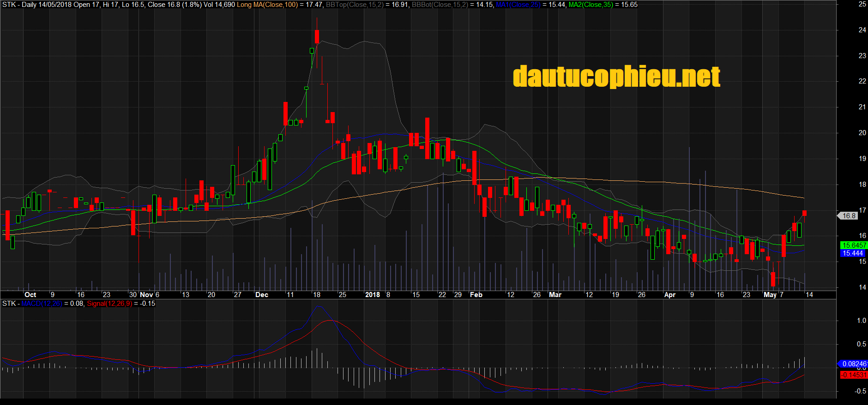Select the Long MA(Close,100) indicator label
868x405 pixels.
267,5
